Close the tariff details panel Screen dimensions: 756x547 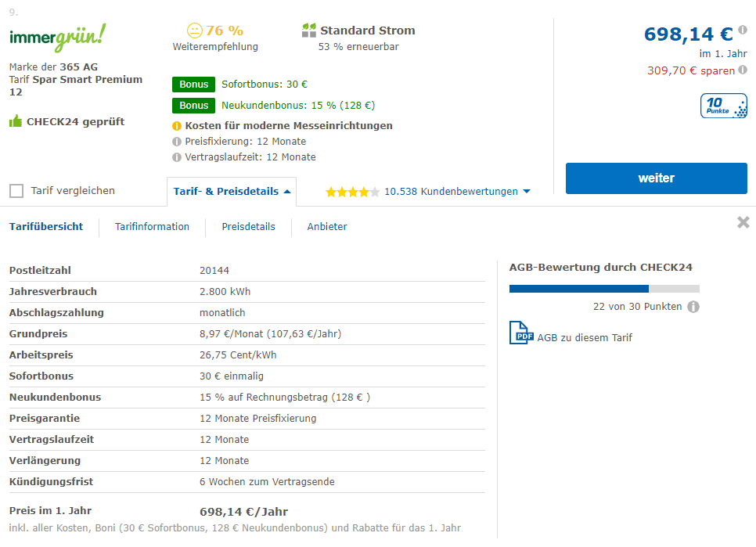(x=743, y=222)
